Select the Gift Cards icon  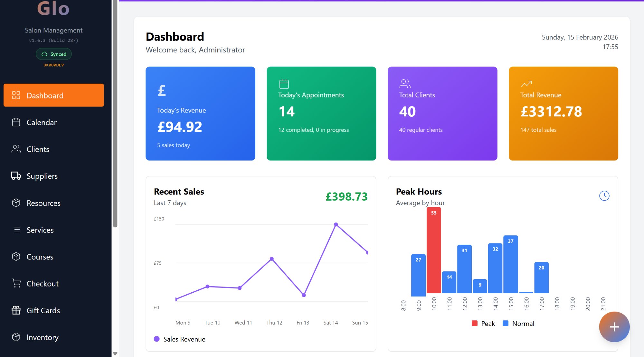15,310
